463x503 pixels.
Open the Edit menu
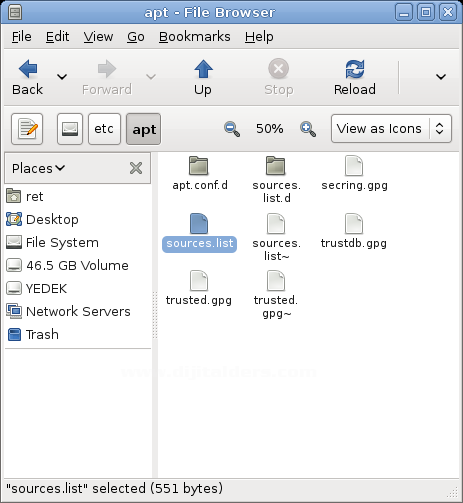58,37
